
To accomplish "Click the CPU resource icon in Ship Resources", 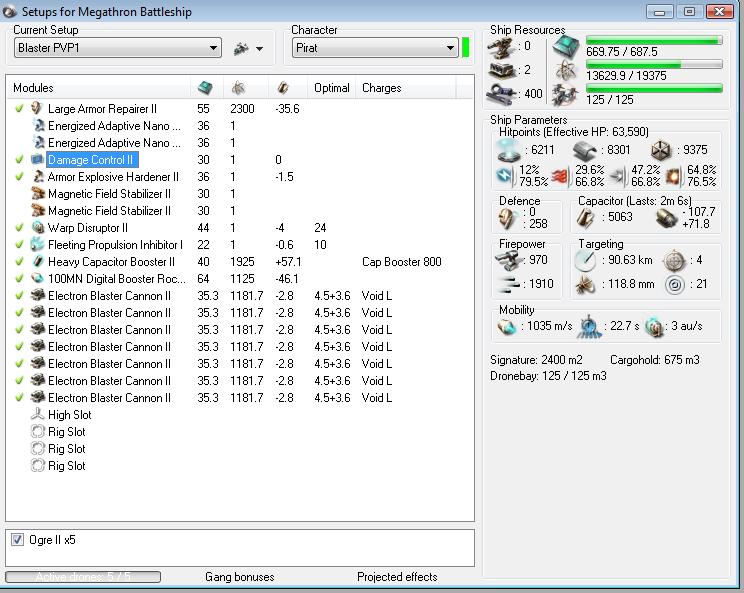I will [566, 46].
